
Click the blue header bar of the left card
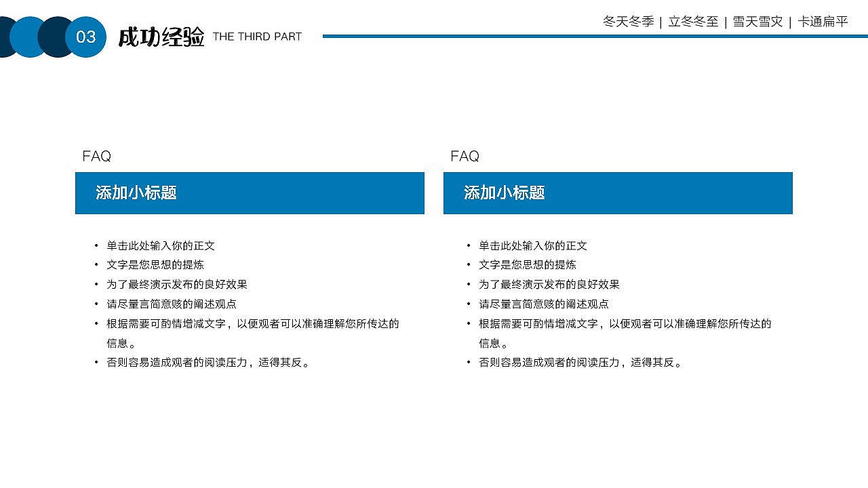click(249, 193)
